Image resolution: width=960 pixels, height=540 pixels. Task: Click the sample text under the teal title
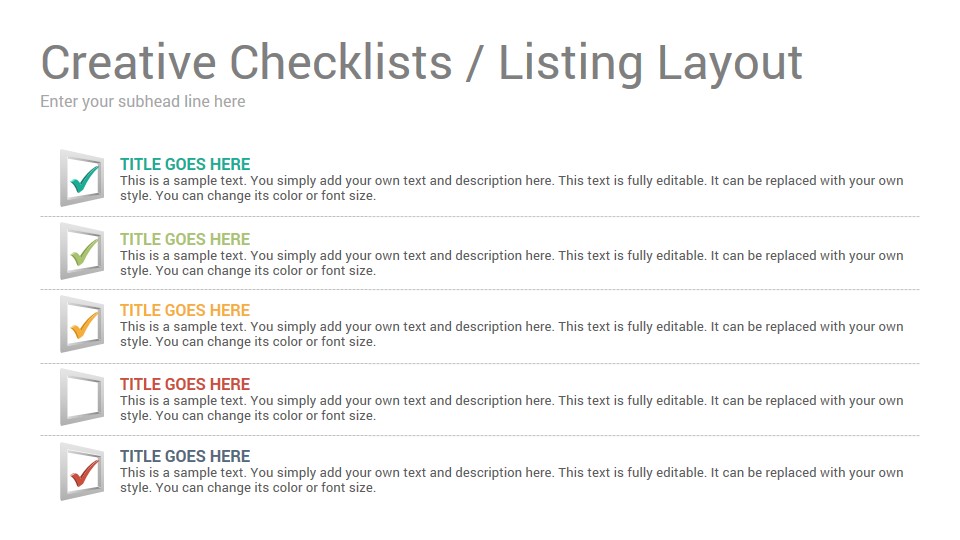[x=511, y=188]
